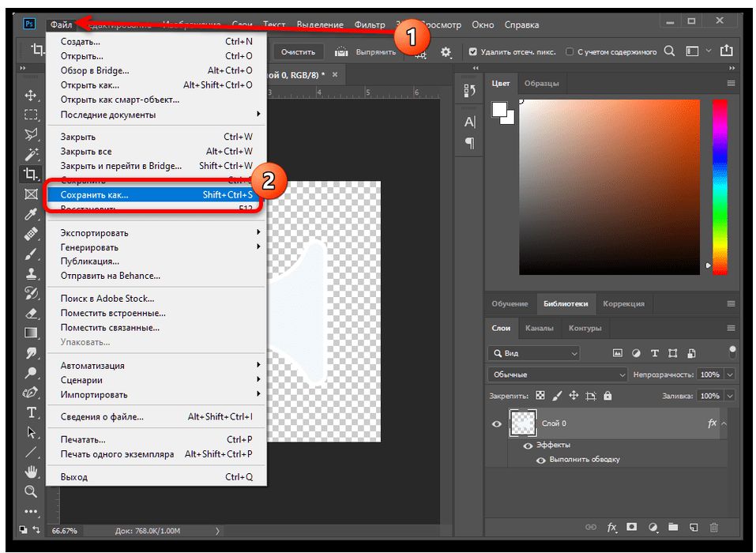756x553 pixels.
Task: Click the Слой 0 layer thumbnail
Action: coord(523,424)
